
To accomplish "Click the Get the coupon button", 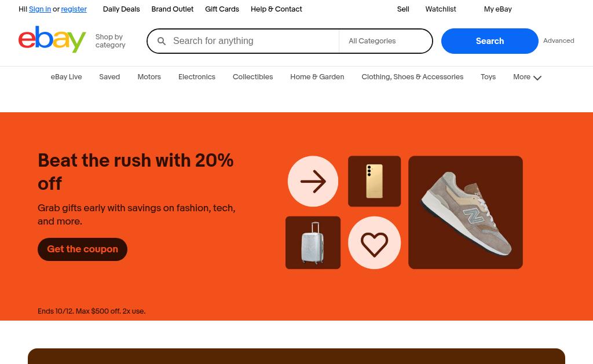I will (x=82, y=249).
